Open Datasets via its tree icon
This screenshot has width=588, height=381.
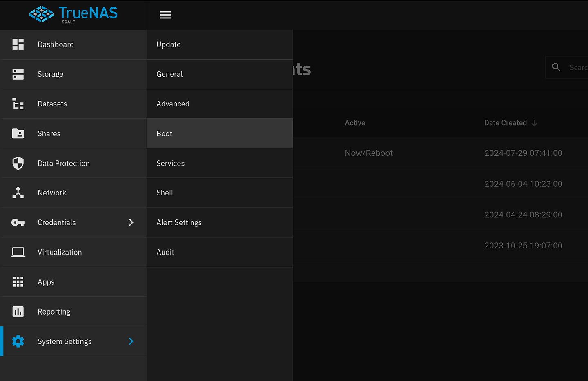click(18, 104)
